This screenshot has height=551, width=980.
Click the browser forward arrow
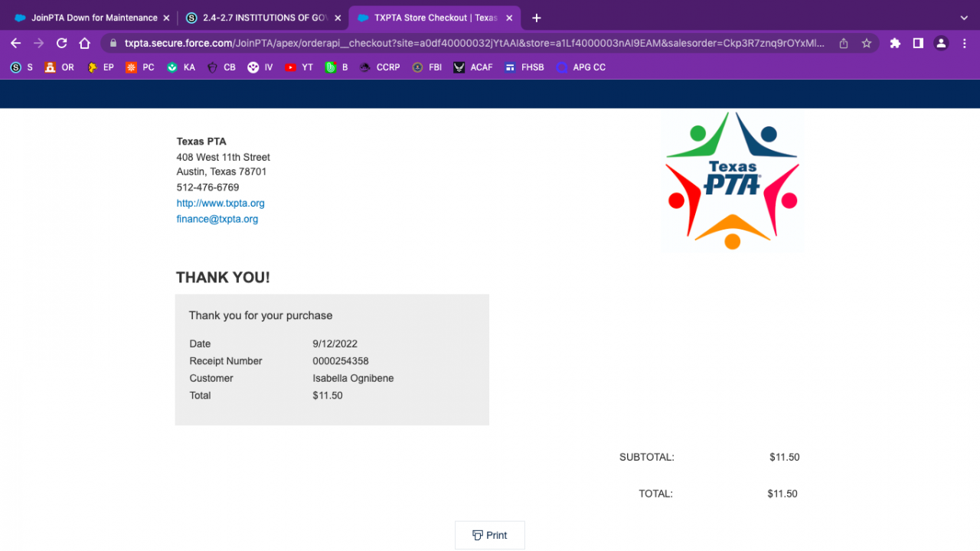[x=38, y=44]
